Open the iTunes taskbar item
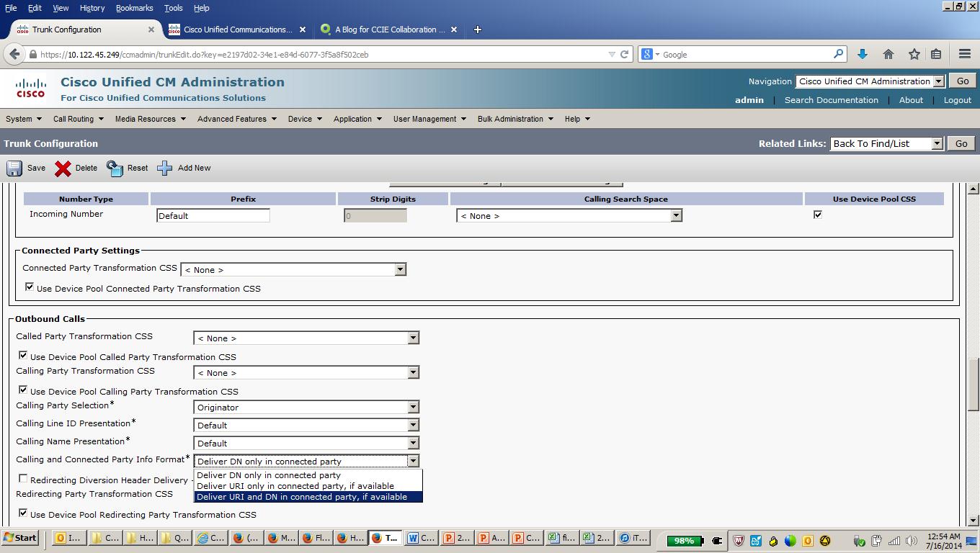 click(x=633, y=539)
